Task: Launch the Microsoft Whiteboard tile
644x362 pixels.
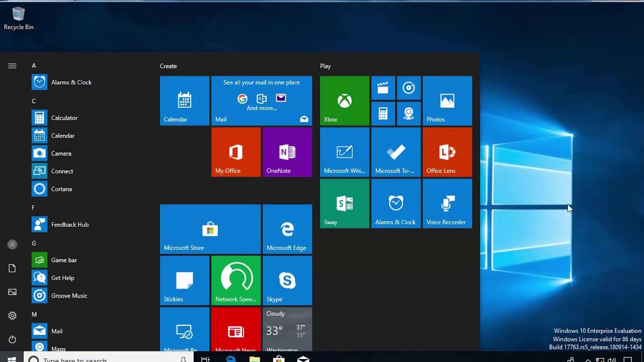Action: (345, 152)
